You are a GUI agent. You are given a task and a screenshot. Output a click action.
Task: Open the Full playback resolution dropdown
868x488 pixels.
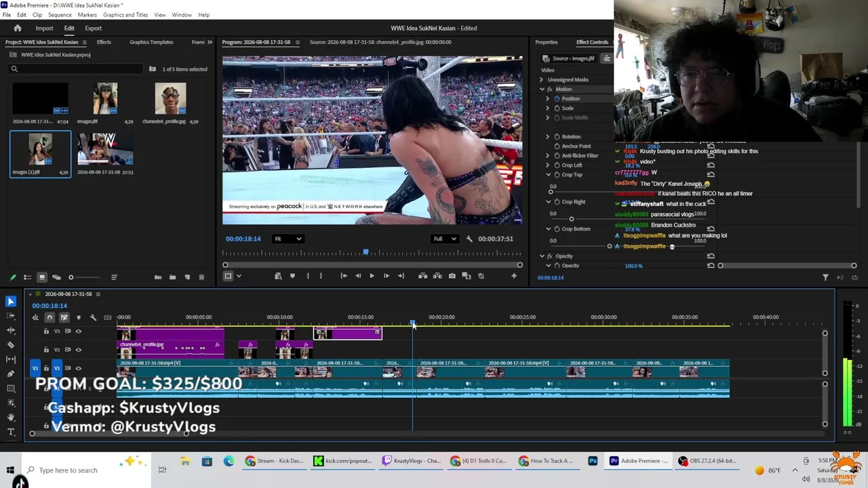[445, 239]
